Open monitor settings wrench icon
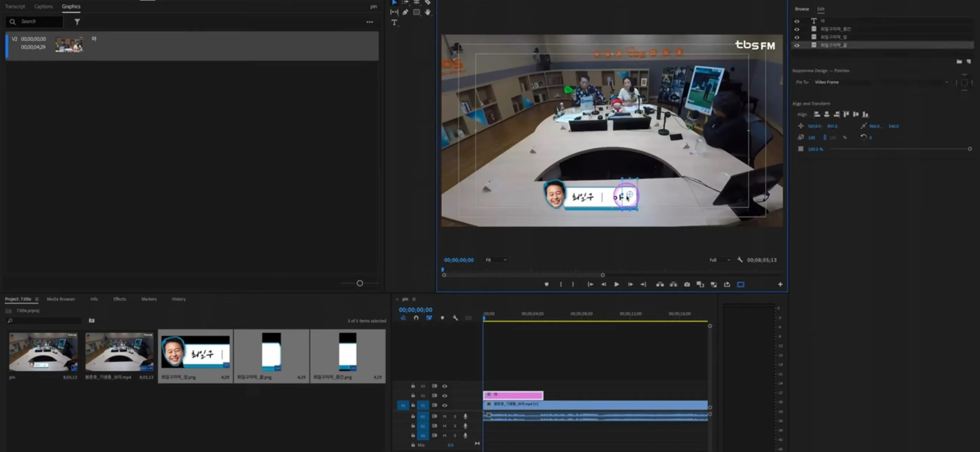The height and width of the screenshot is (452, 980). click(x=740, y=260)
